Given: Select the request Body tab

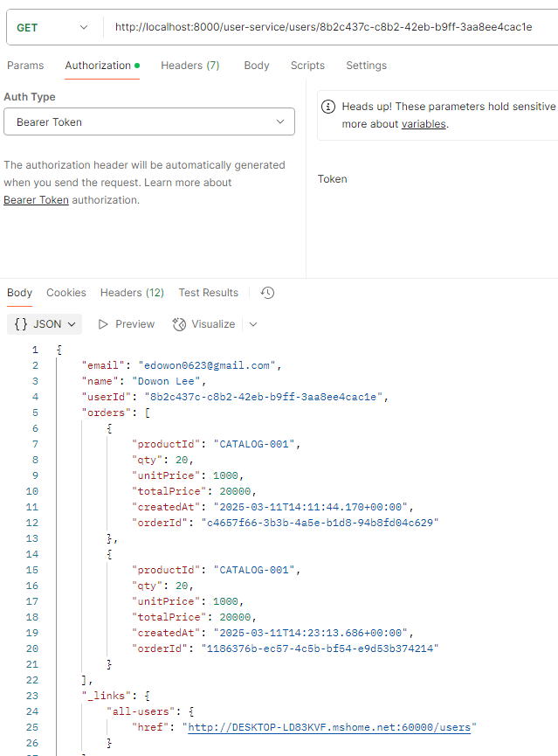Looking at the screenshot, I should [257, 66].
